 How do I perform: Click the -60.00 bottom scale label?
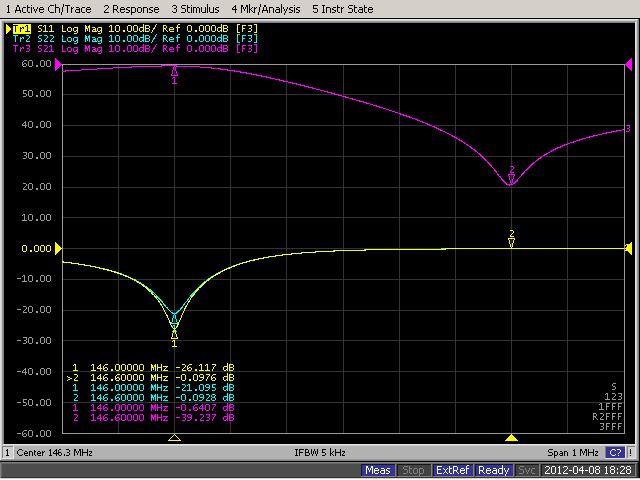pyautogui.click(x=34, y=433)
